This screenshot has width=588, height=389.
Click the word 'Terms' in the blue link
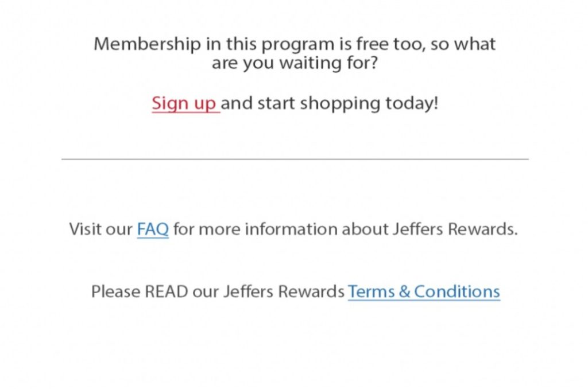click(372, 291)
